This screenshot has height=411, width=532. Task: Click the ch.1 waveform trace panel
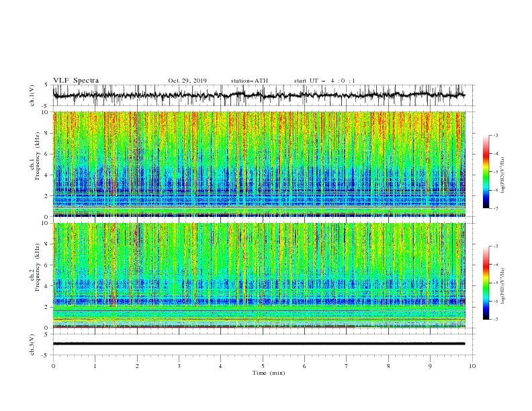[x=263, y=95]
